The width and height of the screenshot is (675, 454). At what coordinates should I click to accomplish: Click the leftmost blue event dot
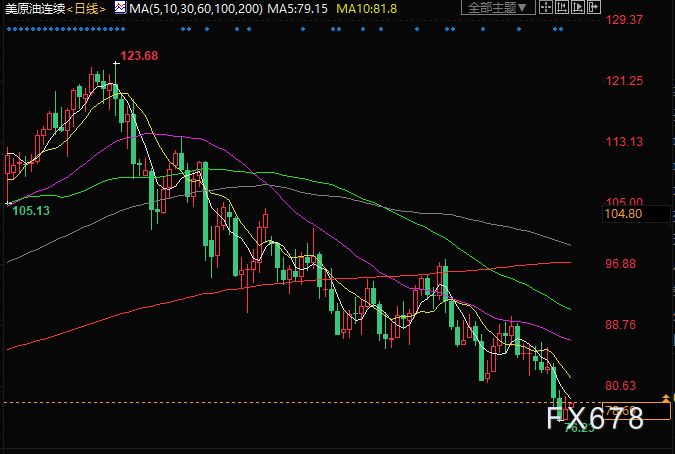pos(9,29)
